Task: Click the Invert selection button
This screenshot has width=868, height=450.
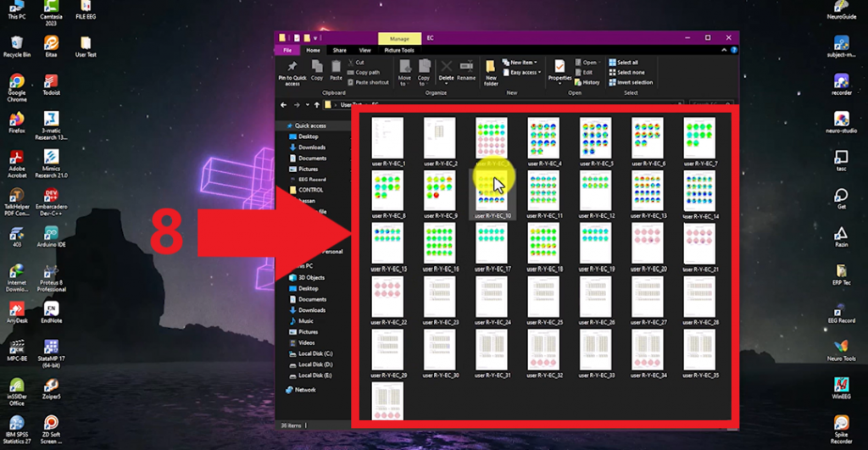Action: [x=634, y=82]
